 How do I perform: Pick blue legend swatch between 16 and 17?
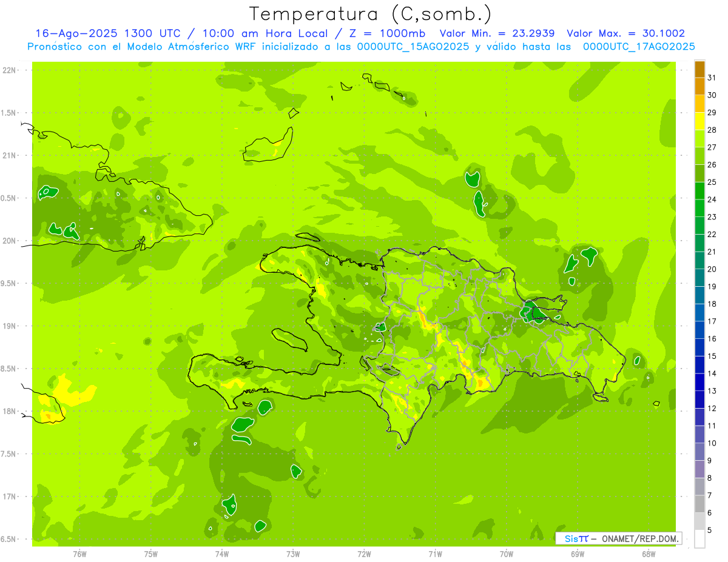pos(699,330)
